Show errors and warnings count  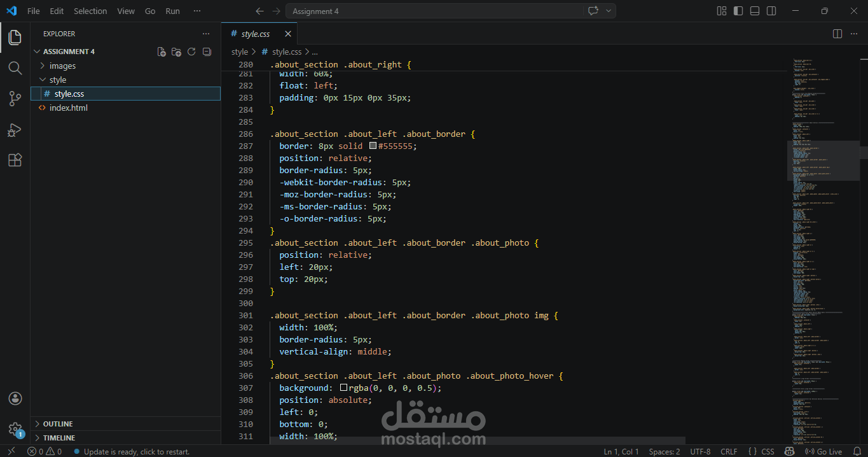[45, 451]
